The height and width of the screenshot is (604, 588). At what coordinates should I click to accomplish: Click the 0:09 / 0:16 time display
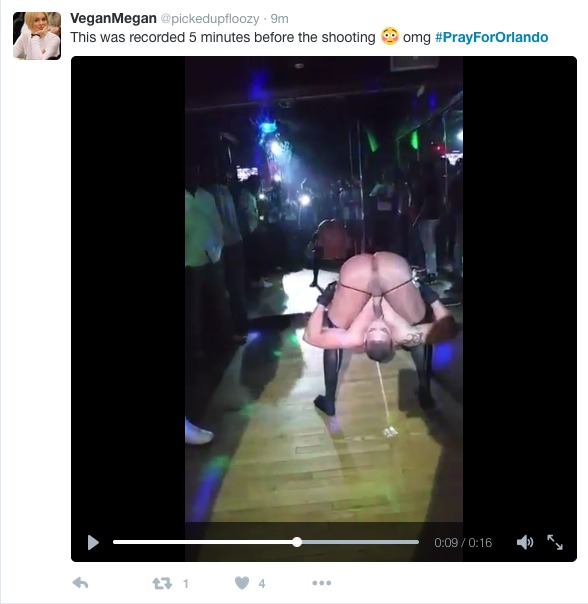[x=463, y=543]
